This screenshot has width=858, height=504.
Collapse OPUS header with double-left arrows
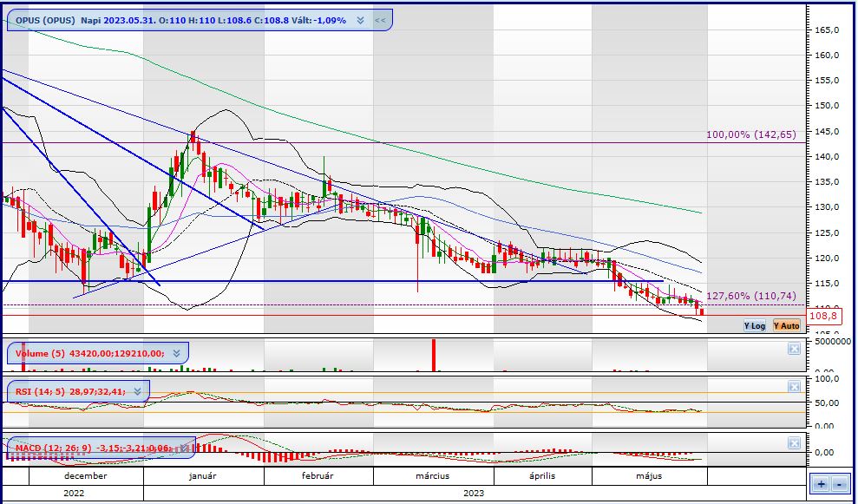(x=381, y=19)
